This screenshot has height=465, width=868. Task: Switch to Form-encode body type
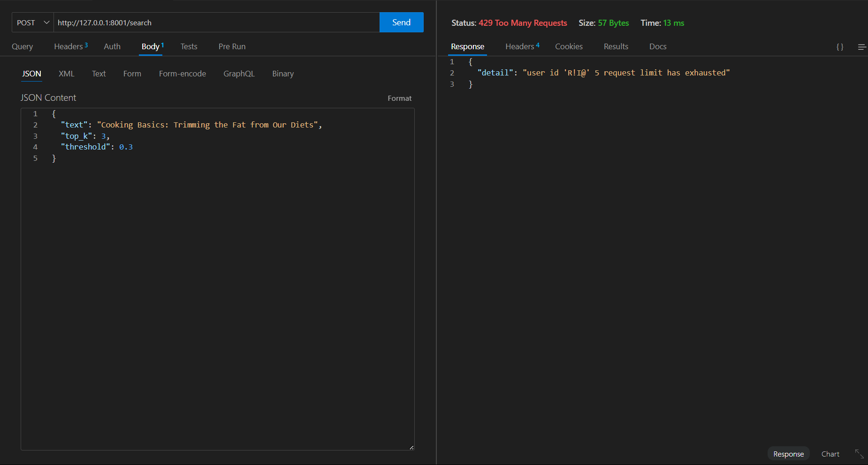tap(182, 74)
